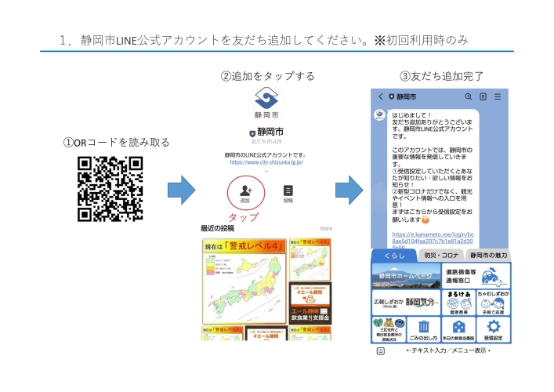This screenshot has height=392, width=554.
Task: Open 受信設定 gear icon tile
Action: click(x=493, y=329)
